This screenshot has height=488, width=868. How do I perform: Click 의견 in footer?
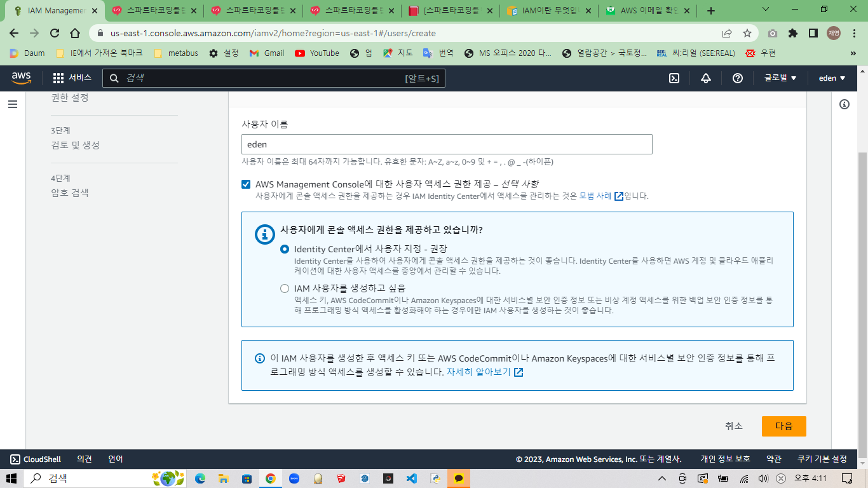coord(85,459)
